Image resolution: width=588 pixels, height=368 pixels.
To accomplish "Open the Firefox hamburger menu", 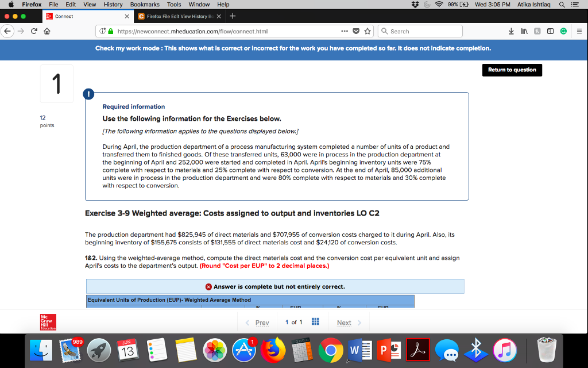I will (579, 31).
